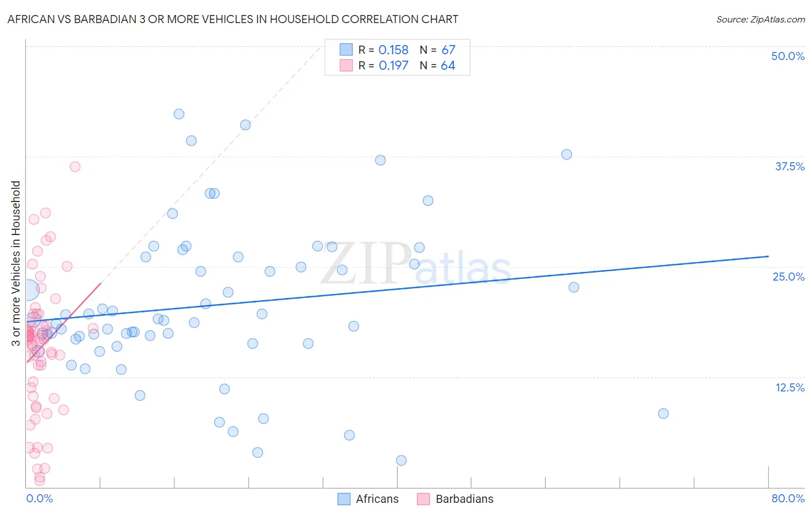Click the N value 64 in stats box

[448, 65]
